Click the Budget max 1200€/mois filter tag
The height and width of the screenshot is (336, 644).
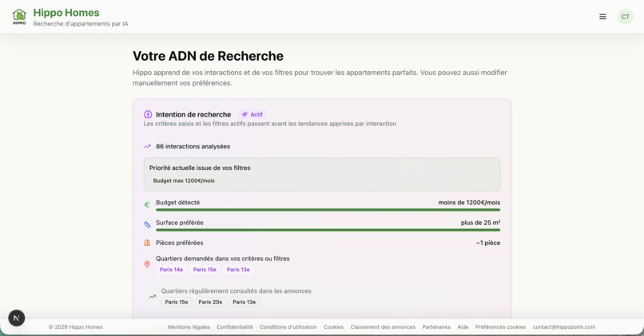tap(184, 180)
